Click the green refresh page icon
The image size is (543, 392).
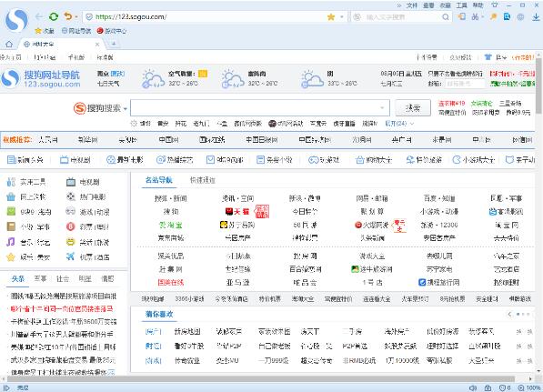54,16
